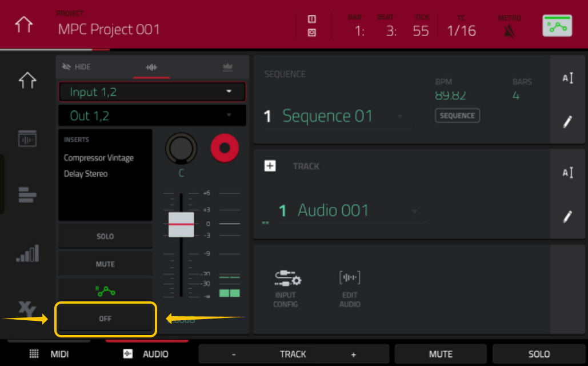
Task: Click the pan knob
Action: tap(181, 149)
